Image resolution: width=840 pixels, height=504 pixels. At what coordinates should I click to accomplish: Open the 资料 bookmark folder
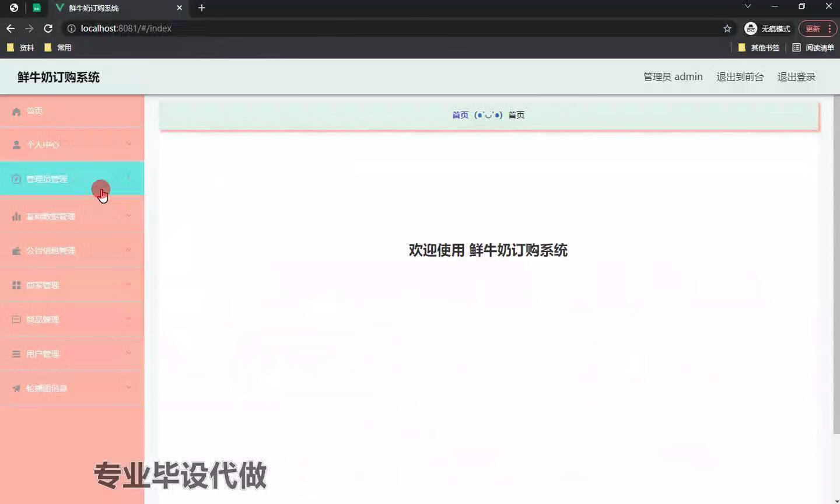[x=20, y=48]
